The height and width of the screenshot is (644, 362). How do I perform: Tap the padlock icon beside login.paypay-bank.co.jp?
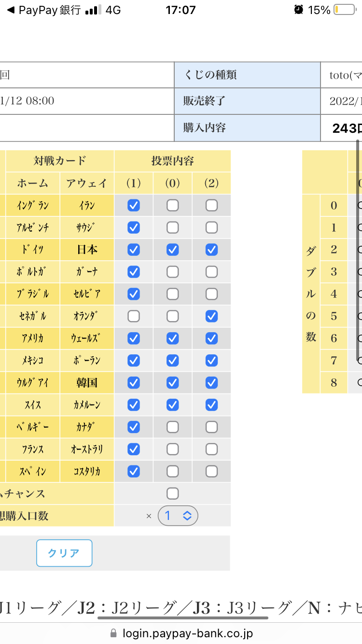coord(114,633)
